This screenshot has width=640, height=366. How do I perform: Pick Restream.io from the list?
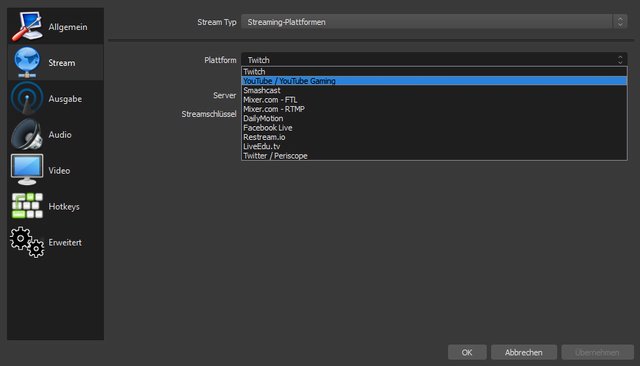pyautogui.click(x=434, y=137)
